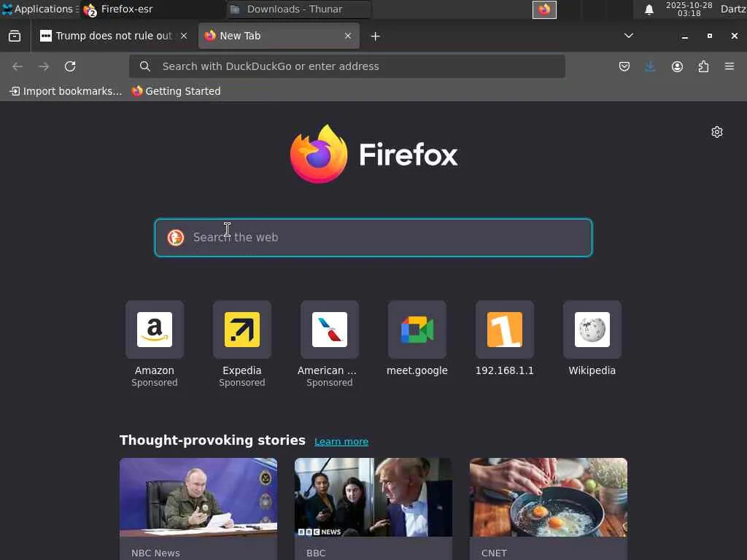The image size is (747, 560).
Task: Go back with the back arrow
Action: point(18,66)
